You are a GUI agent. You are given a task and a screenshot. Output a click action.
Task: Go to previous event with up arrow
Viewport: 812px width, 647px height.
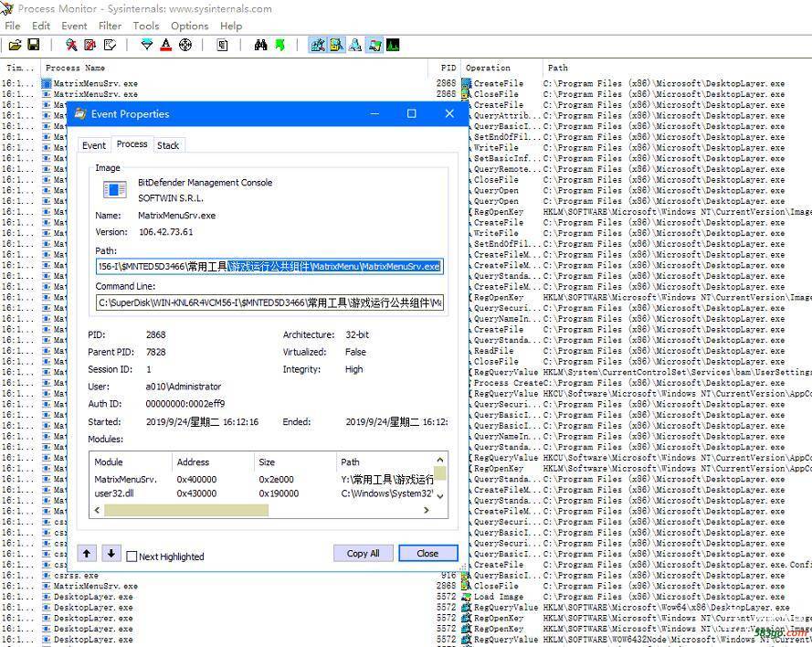coord(87,553)
